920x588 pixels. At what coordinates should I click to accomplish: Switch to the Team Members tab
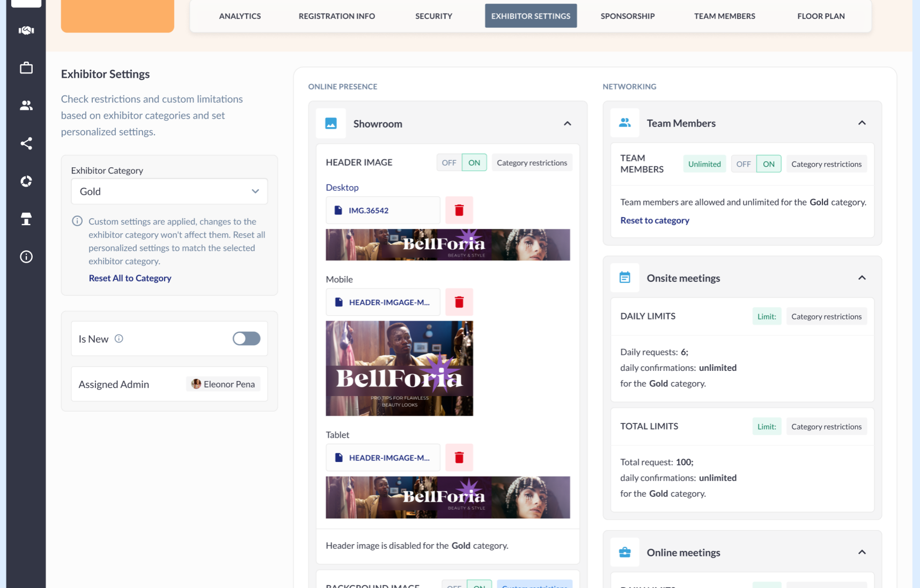pyautogui.click(x=725, y=16)
